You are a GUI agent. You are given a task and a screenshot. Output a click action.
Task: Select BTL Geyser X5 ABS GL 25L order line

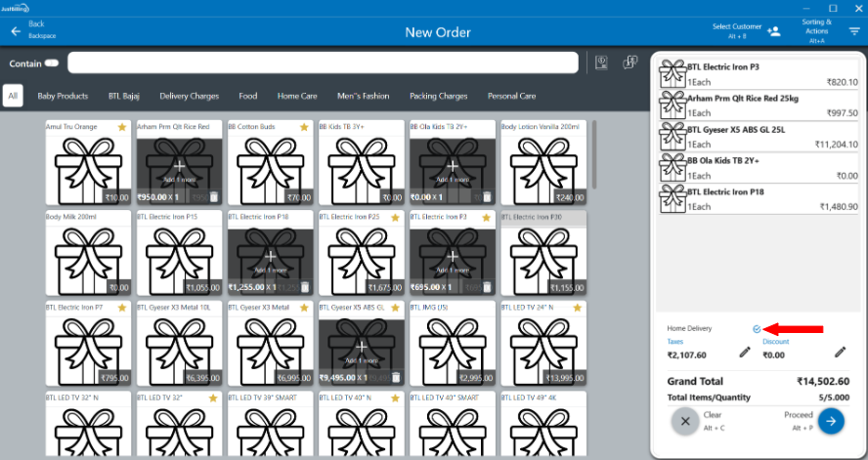[x=758, y=136]
